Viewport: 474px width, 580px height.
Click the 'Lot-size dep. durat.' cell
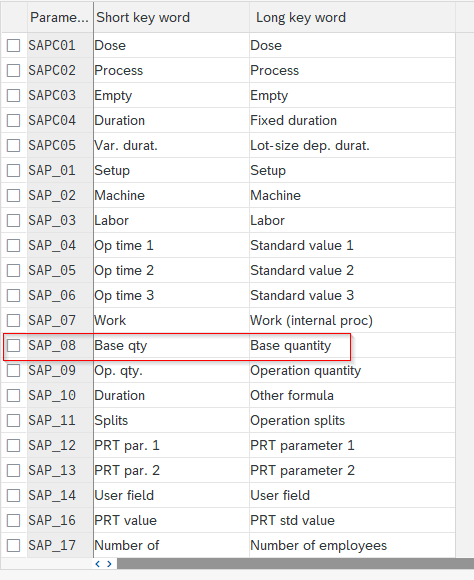(352, 145)
